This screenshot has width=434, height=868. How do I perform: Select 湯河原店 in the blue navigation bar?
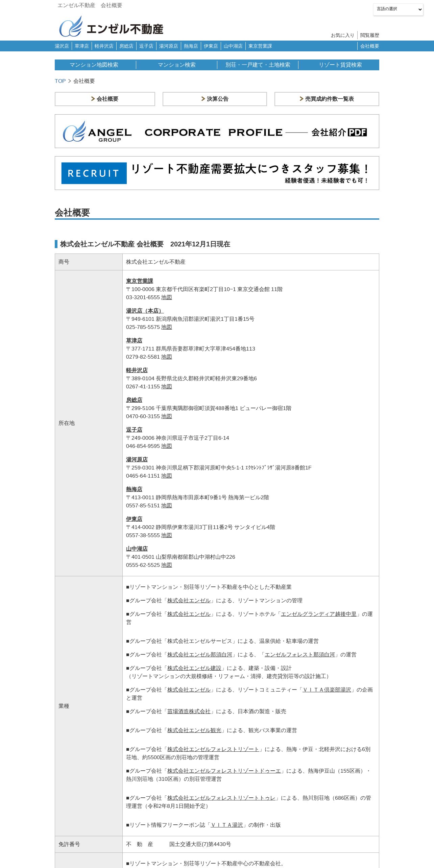pyautogui.click(x=169, y=46)
